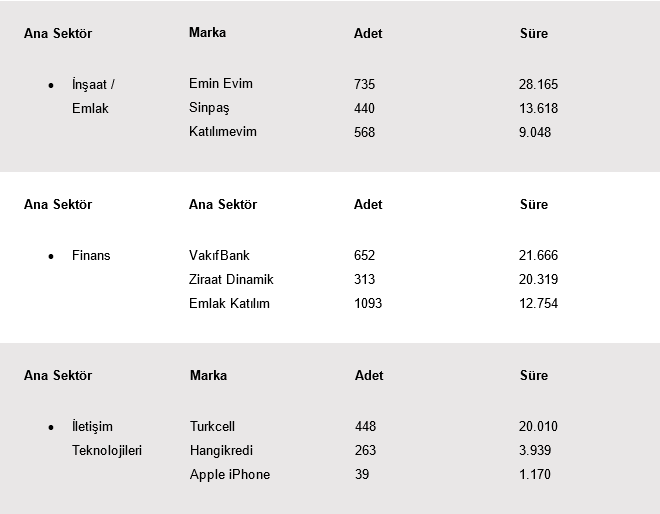
Task: Select the Adet value 39
Action: pos(361,474)
